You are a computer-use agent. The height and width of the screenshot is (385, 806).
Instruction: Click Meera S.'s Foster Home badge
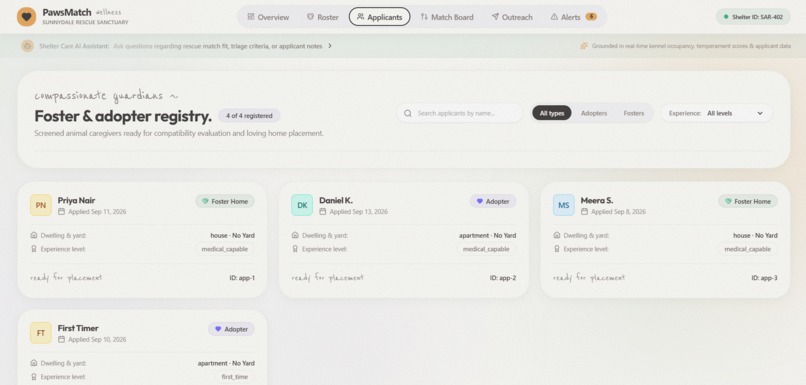(748, 201)
